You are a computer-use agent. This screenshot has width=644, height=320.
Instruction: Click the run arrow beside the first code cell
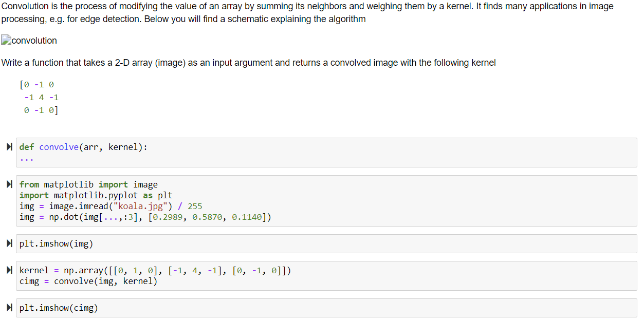coord(9,147)
